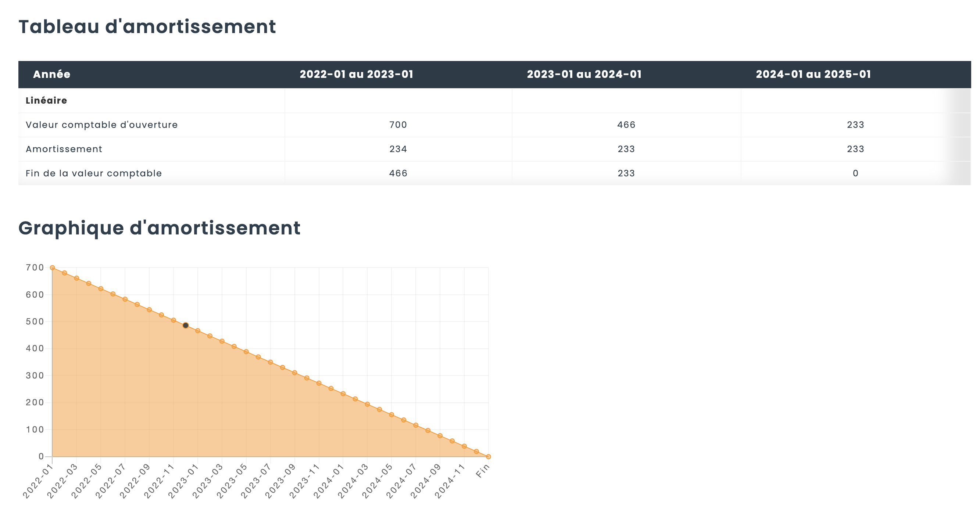This screenshot has height=524, width=980.
Task: Click the 2023-01 au 2024-01 header
Action: point(584,75)
